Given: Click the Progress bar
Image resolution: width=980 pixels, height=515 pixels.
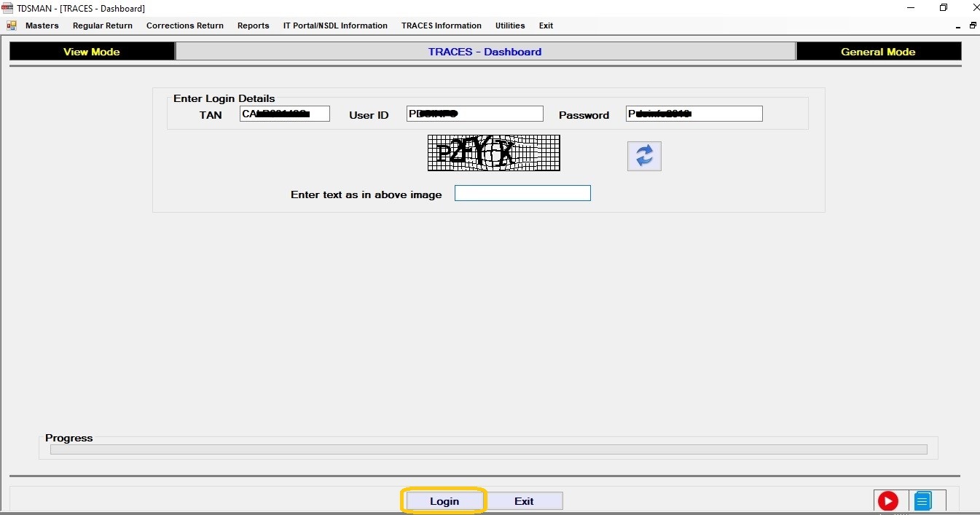Looking at the screenshot, I should pyautogui.click(x=488, y=449).
